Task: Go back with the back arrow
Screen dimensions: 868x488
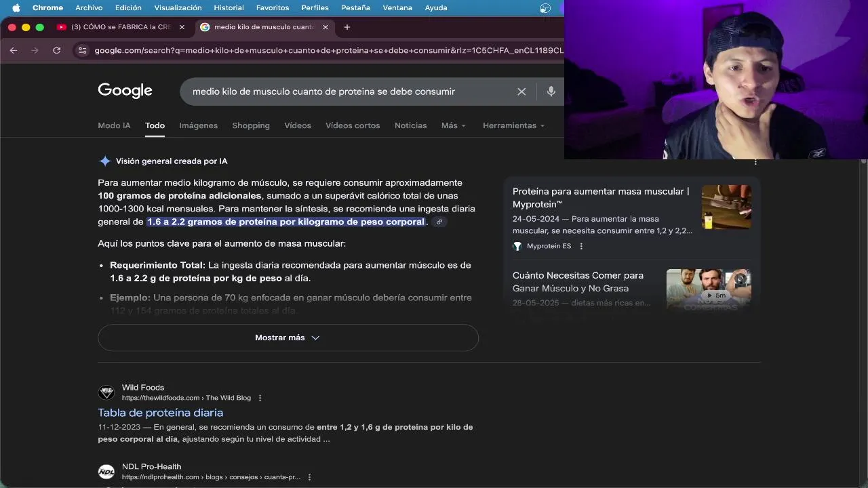Action: [14, 50]
